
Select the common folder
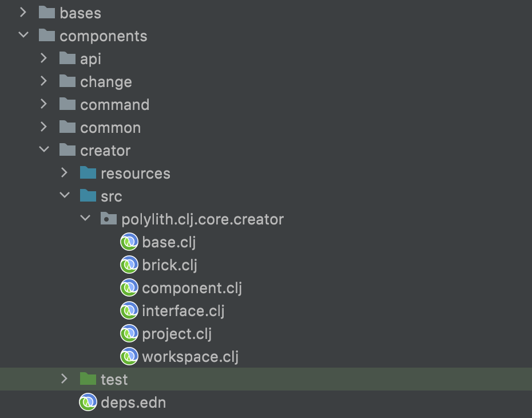[x=110, y=128]
